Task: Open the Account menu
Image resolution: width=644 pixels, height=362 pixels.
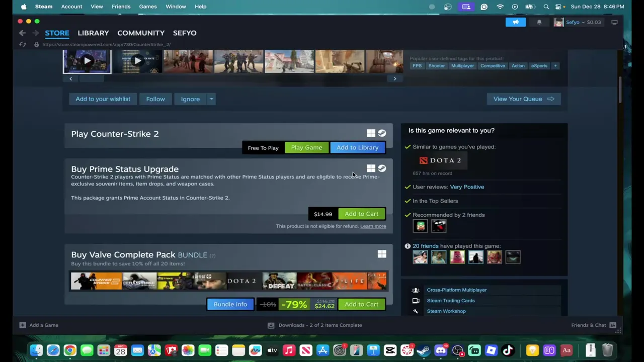Action: [x=71, y=7]
